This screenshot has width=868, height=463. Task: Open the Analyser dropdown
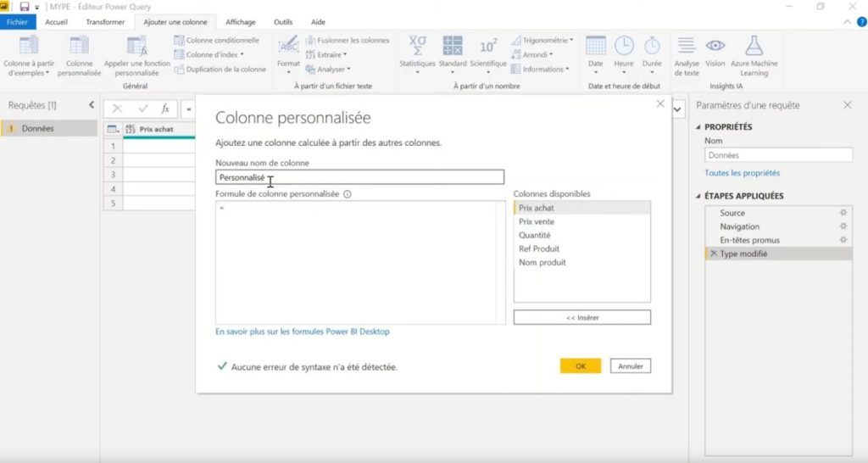(328, 70)
